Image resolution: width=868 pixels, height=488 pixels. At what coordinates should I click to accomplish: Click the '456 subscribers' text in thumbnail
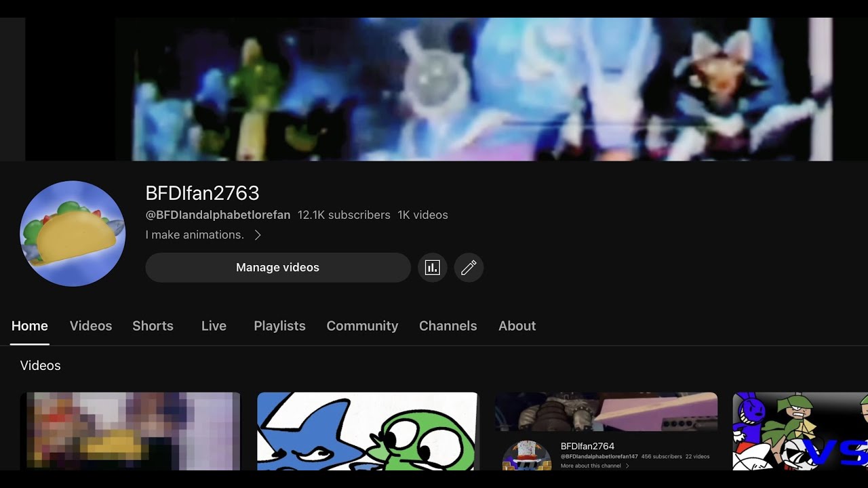(x=661, y=457)
